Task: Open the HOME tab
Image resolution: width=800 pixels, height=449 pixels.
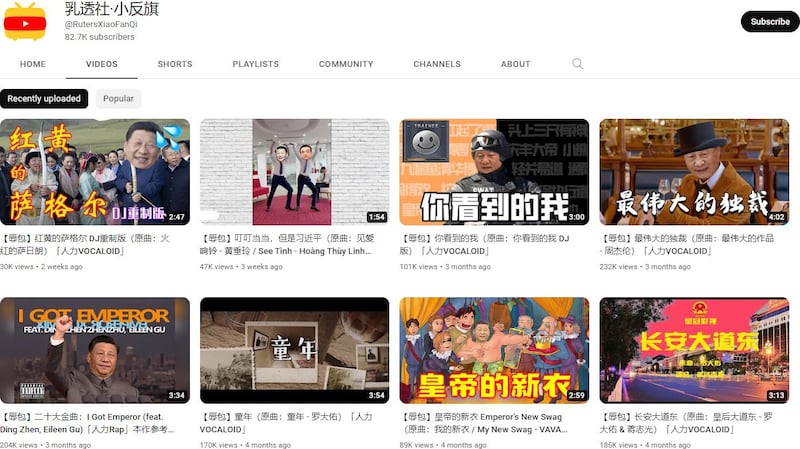Action: click(33, 64)
